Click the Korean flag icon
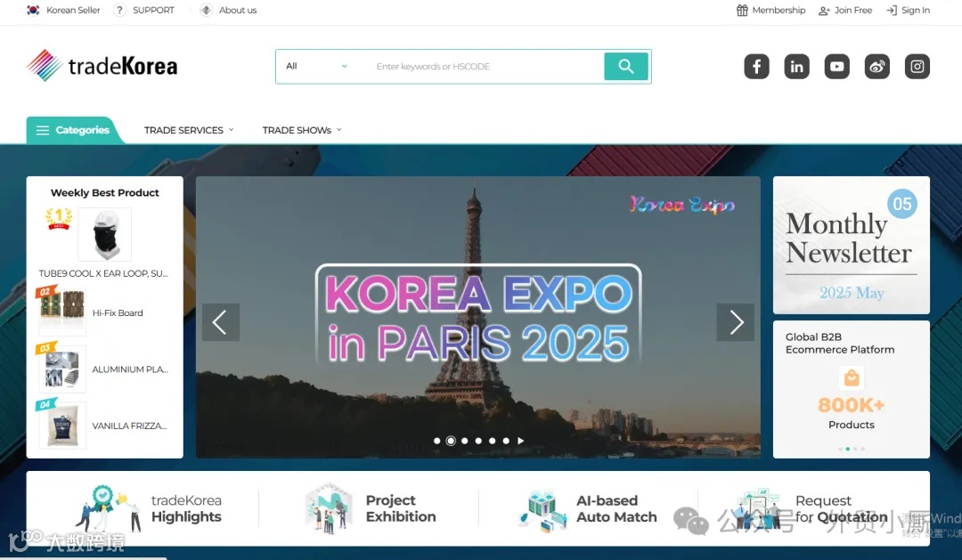 tap(33, 10)
